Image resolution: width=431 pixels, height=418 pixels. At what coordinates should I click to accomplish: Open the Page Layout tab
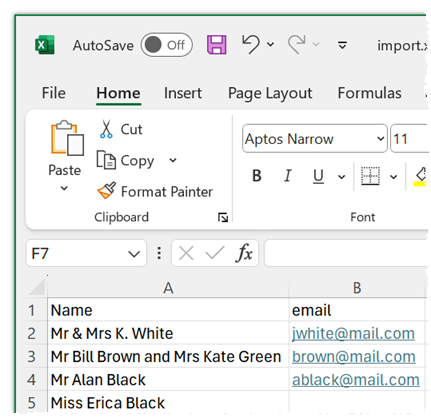270,94
